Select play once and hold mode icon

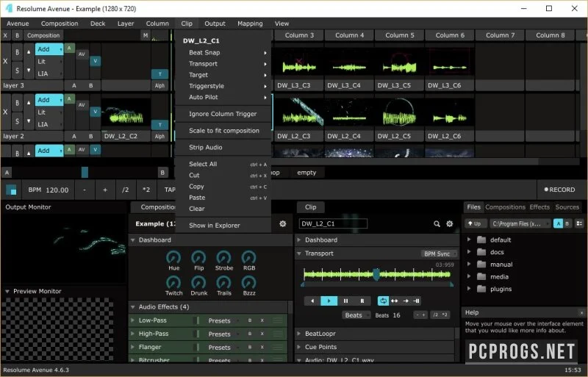point(416,301)
